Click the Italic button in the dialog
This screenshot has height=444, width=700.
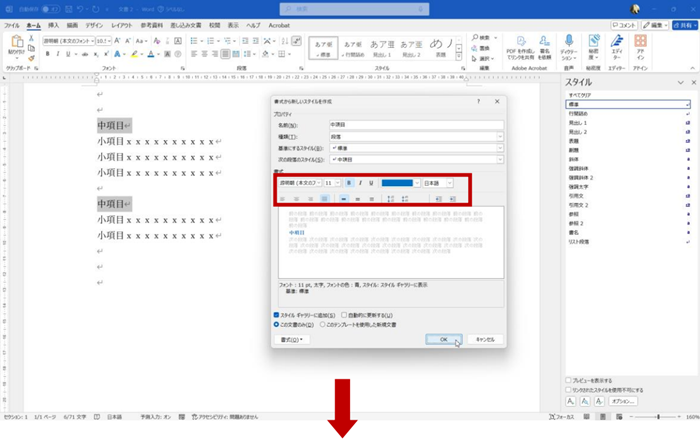(x=360, y=183)
